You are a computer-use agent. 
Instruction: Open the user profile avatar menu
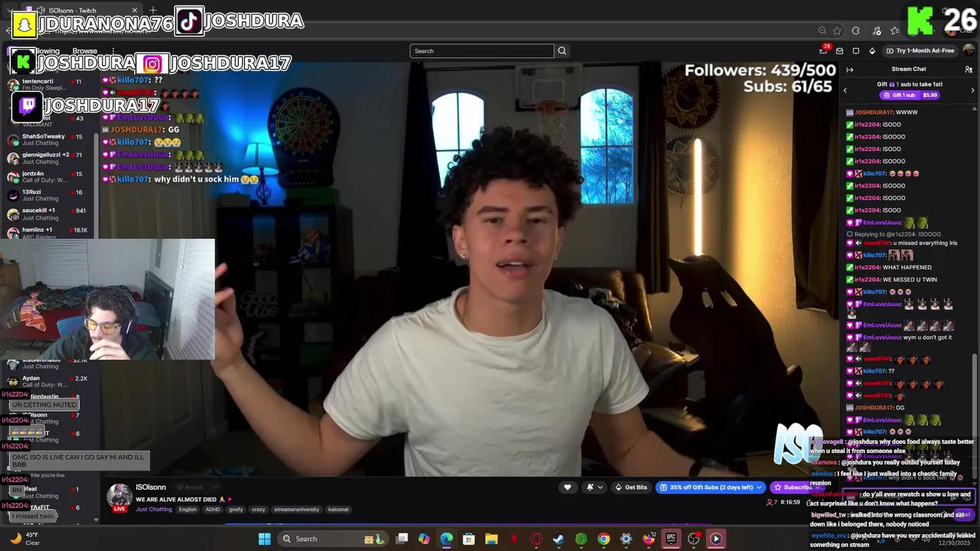pos(969,51)
